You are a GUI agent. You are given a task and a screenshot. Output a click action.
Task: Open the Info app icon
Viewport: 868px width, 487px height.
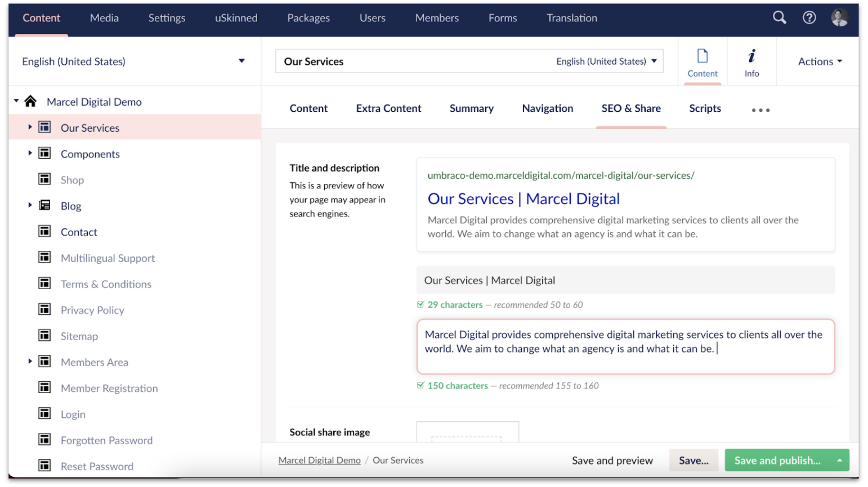(752, 56)
